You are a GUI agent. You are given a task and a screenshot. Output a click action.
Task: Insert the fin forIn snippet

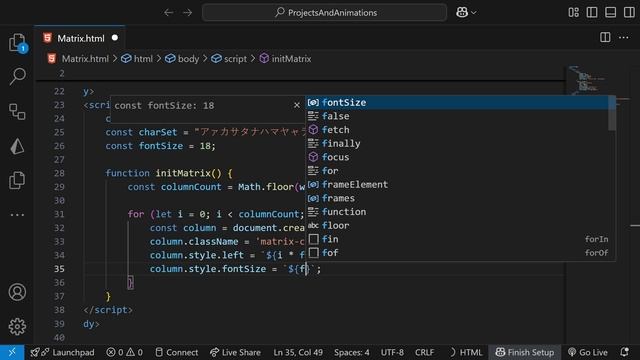pos(457,239)
